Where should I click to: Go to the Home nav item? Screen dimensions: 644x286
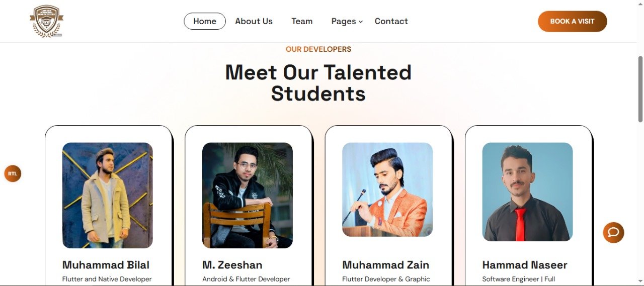click(205, 21)
